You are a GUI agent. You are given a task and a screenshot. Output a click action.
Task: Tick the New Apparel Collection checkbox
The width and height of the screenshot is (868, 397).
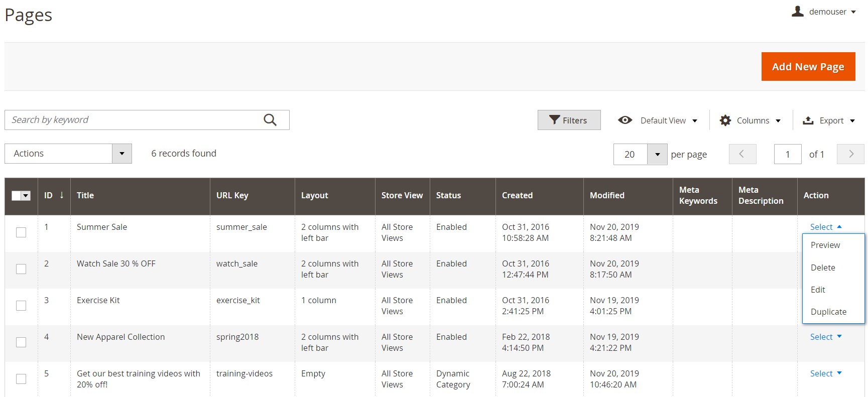click(x=21, y=342)
